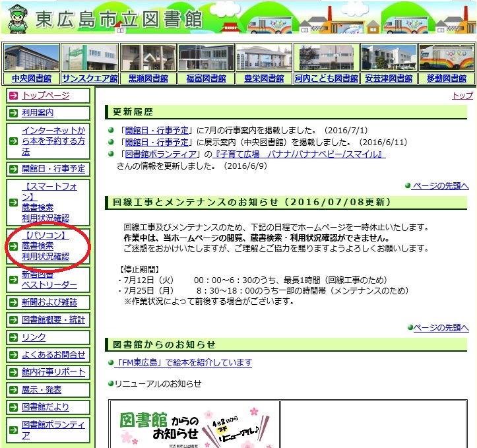Click 東広島市立図書館 header title
The image size is (477, 448).
click(119, 19)
